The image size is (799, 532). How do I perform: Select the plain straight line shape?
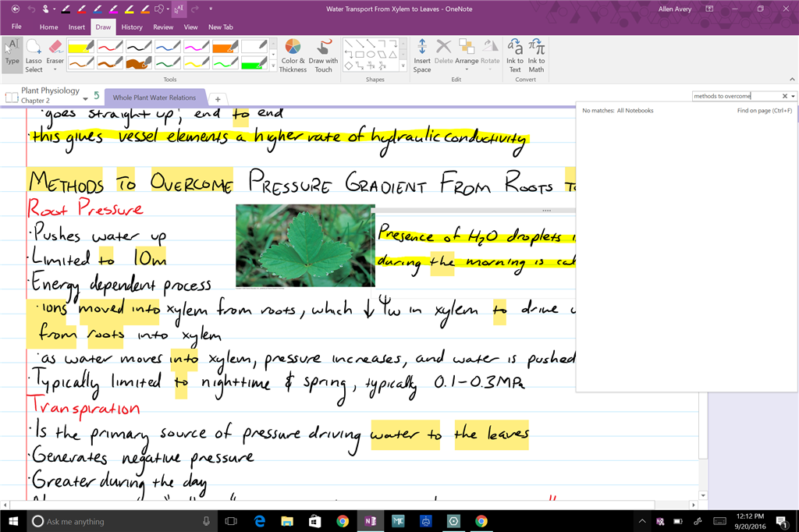click(x=349, y=44)
